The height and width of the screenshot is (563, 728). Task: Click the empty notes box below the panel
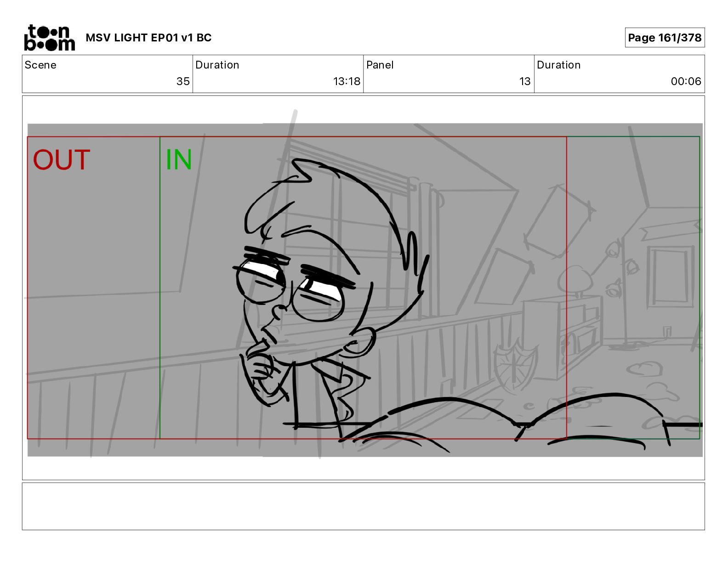363,506
